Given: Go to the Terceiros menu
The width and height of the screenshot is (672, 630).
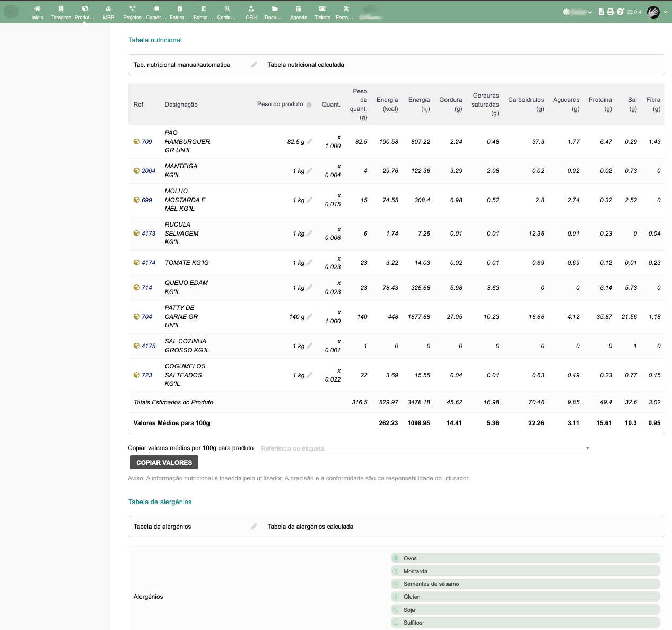Looking at the screenshot, I should click(x=61, y=12).
